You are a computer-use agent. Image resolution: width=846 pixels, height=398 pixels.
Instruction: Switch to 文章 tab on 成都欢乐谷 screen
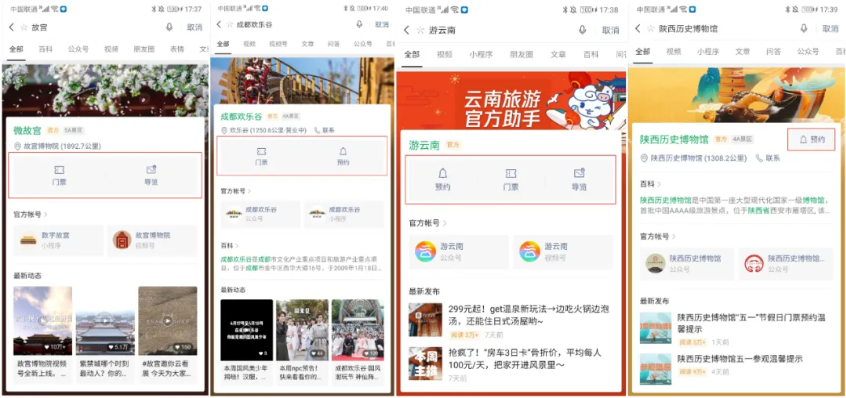click(308, 44)
